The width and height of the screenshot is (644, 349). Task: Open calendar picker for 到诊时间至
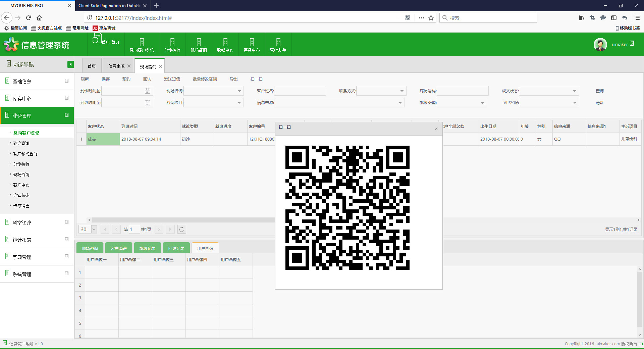pyautogui.click(x=147, y=103)
